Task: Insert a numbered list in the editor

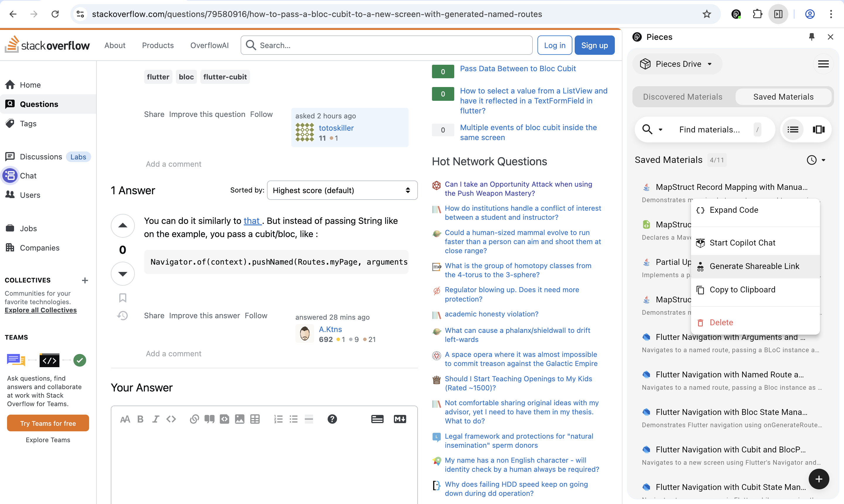Action: coord(278,419)
